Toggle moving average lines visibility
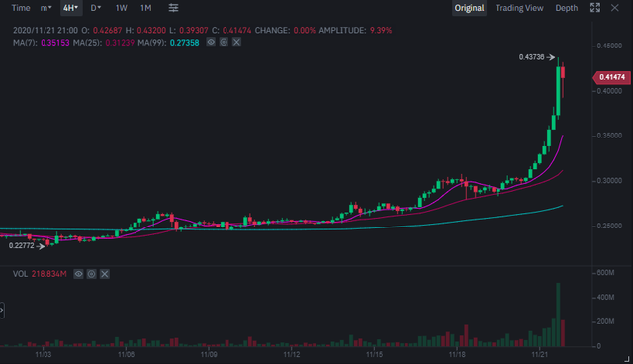 [x=211, y=42]
